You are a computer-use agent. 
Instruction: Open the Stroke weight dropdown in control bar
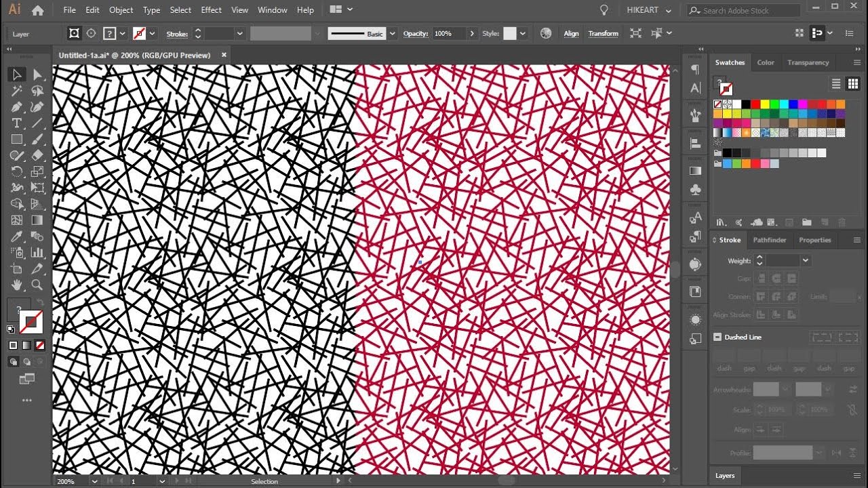click(x=239, y=33)
